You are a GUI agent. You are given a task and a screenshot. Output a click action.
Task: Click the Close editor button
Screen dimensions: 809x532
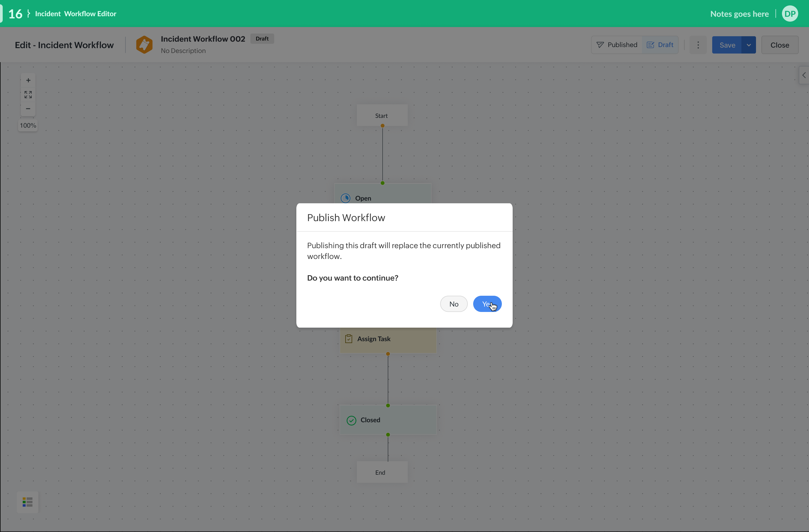pyautogui.click(x=780, y=45)
